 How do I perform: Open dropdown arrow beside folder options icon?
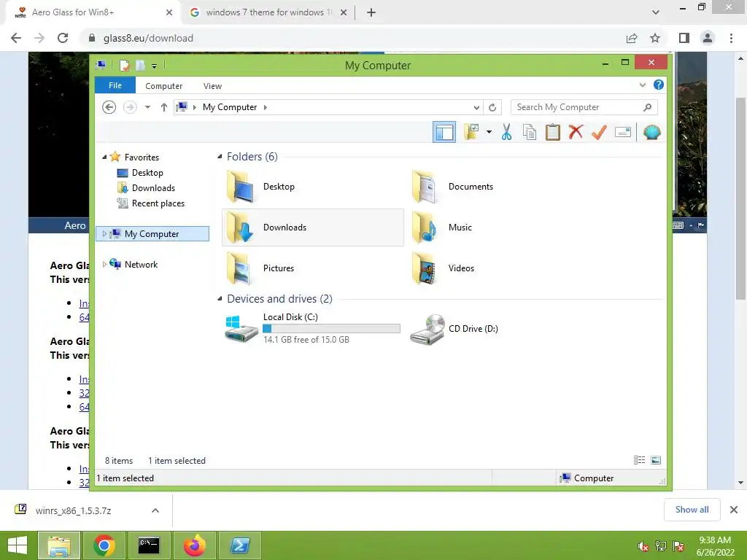click(x=489, y=132)
